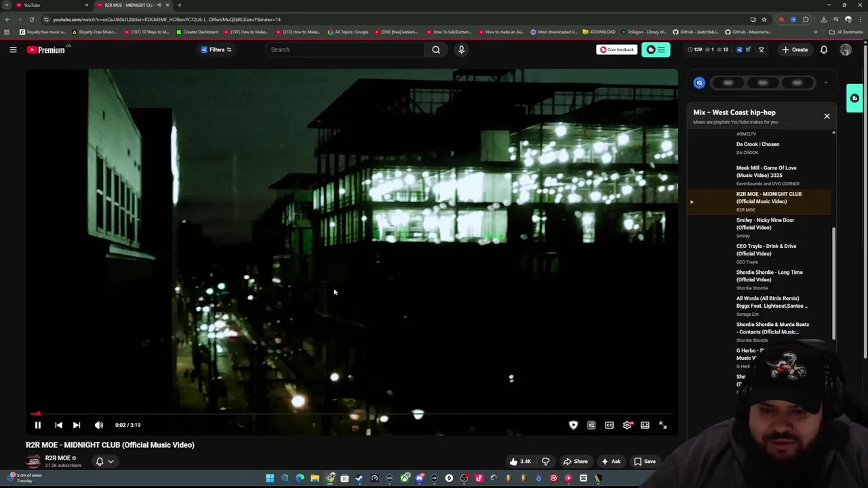The width and height of the screenshot is (868, 488).
Task: Click the vidIQ IQ logo in sidebar
Action: point(699,83)
